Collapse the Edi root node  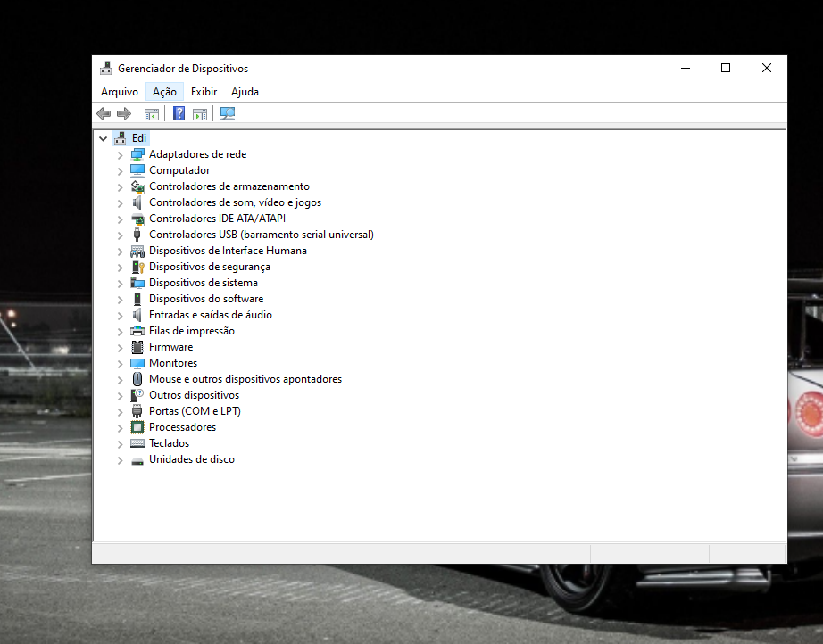[104, 138]
